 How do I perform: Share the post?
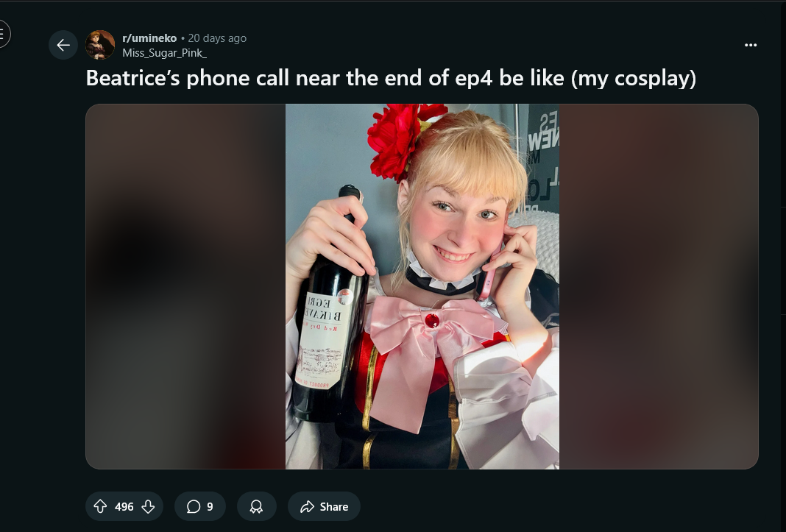coord(324,506)
